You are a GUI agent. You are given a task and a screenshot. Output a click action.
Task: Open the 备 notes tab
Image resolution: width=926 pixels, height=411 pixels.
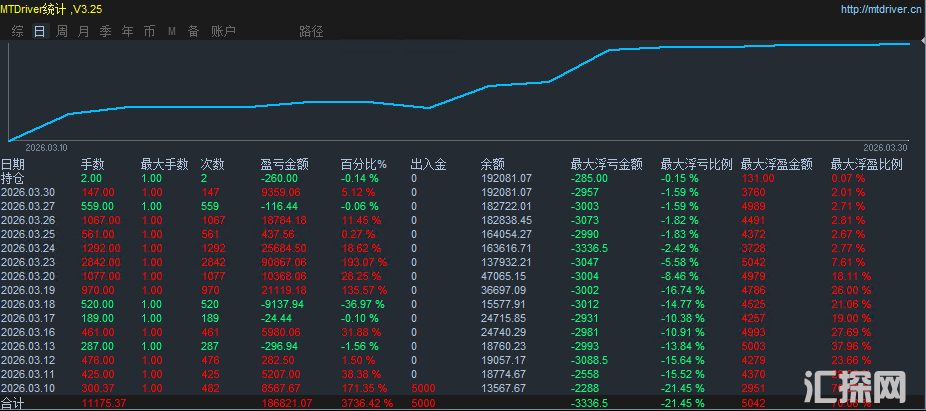tap(193, 31)
